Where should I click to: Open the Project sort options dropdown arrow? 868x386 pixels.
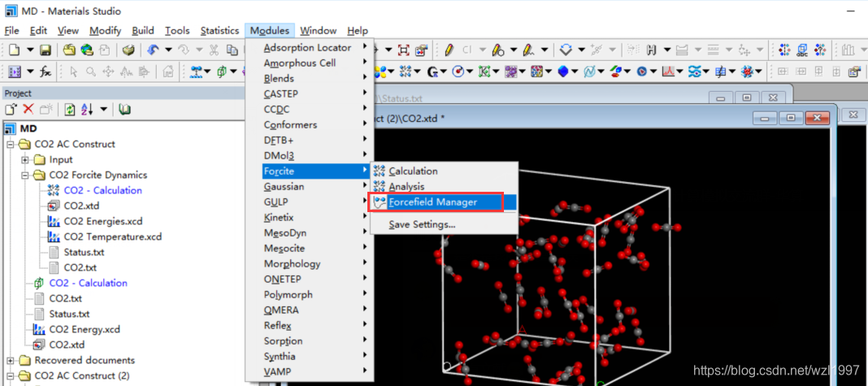tap(103, 110)
